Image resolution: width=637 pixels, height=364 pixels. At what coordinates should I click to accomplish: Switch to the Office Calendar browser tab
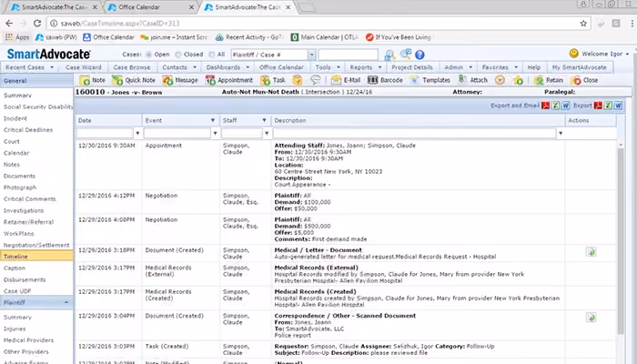point(150,7)
